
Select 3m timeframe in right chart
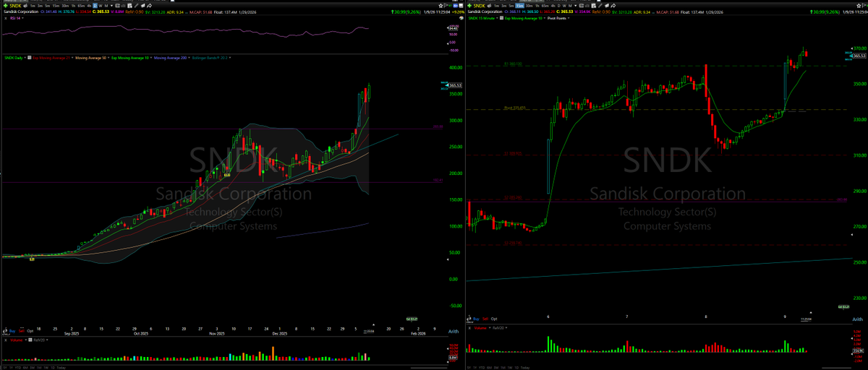tap(504, 6)
